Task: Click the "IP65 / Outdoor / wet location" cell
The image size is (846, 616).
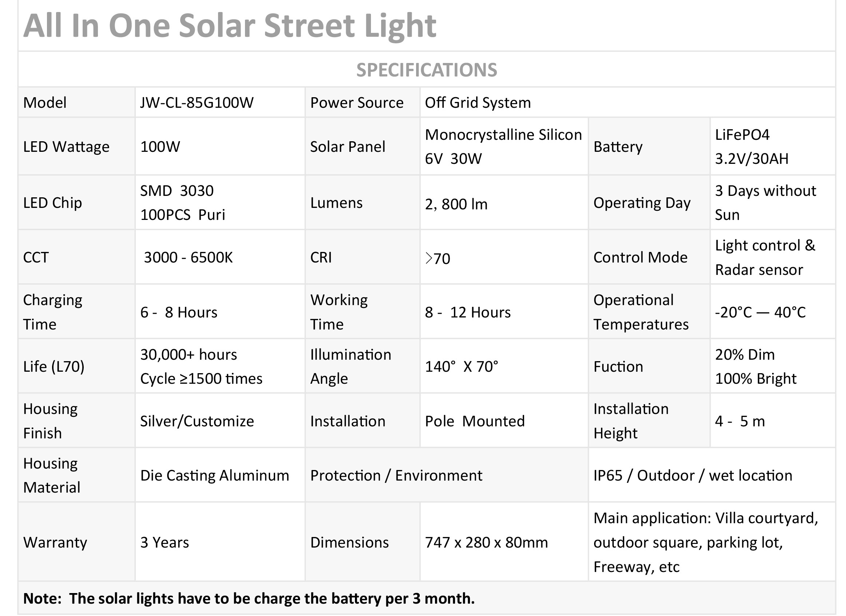Action: coord(693,476)
